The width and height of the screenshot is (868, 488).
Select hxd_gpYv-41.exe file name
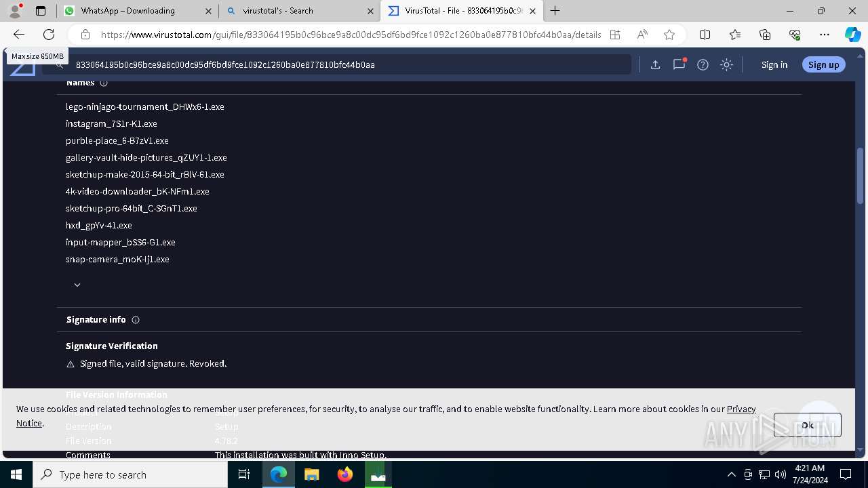tap(99, 225)
